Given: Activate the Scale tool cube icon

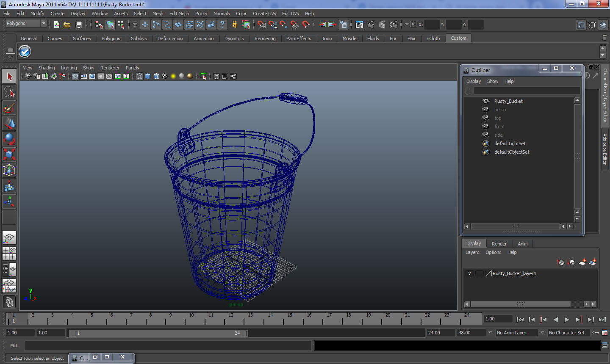Looking at the screenshot, I should [x=9, y=154].
